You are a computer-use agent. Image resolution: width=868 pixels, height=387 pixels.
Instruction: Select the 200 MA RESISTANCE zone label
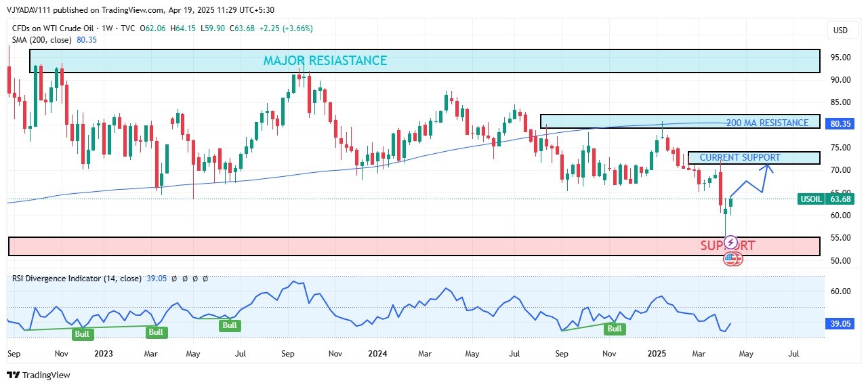click(767, 123)
